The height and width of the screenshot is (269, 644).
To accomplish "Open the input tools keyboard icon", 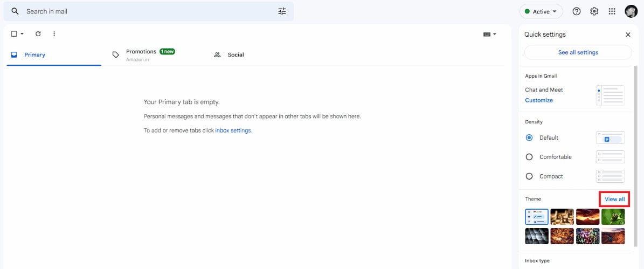I will (x=487, y=35).
